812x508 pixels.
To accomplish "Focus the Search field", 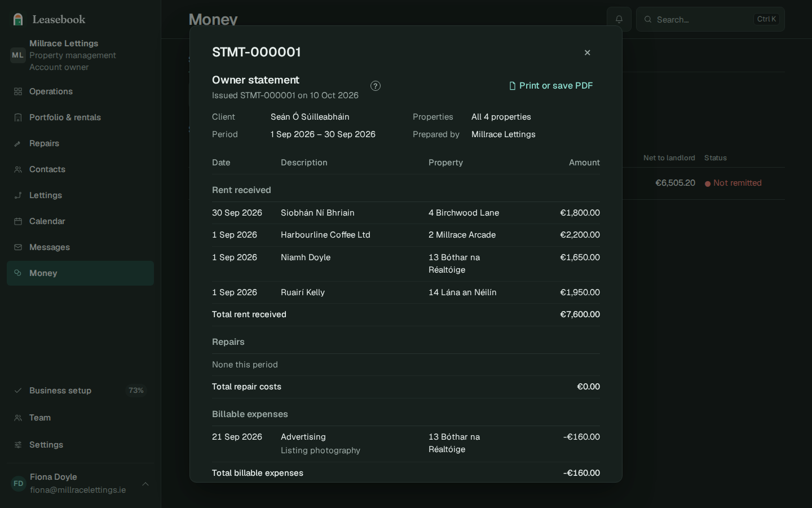I will [x=710, y=19].
